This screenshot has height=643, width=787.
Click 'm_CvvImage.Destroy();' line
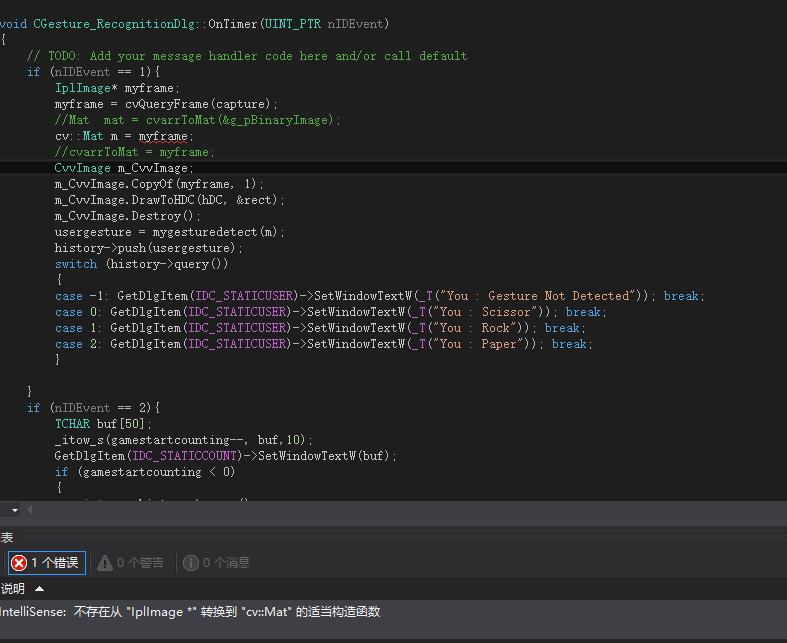tap(127, 216)
